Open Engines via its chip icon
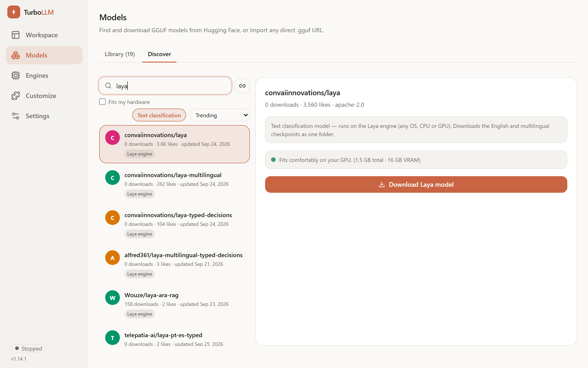 coord(16,75)
